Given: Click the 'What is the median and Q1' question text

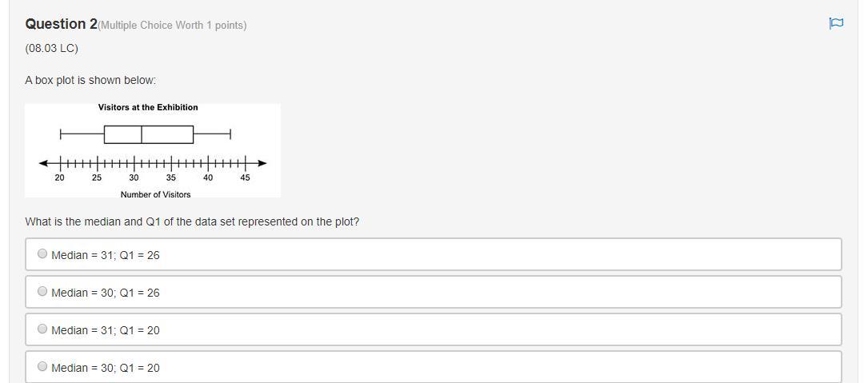Looking at the screenshot, I should 192,221.
